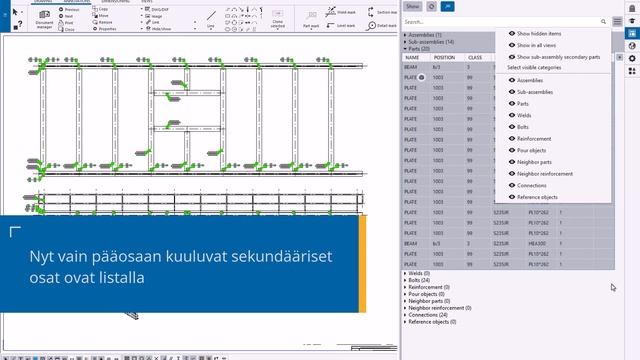Open drawing Properties from ribbon
The height and width of the screenshot is (360, 640).
(x=104, y=29)
